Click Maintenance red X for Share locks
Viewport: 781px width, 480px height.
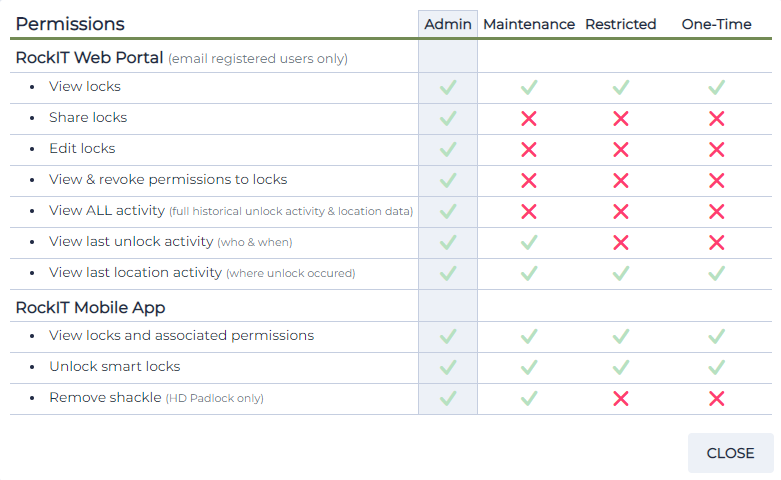[529, 119]
